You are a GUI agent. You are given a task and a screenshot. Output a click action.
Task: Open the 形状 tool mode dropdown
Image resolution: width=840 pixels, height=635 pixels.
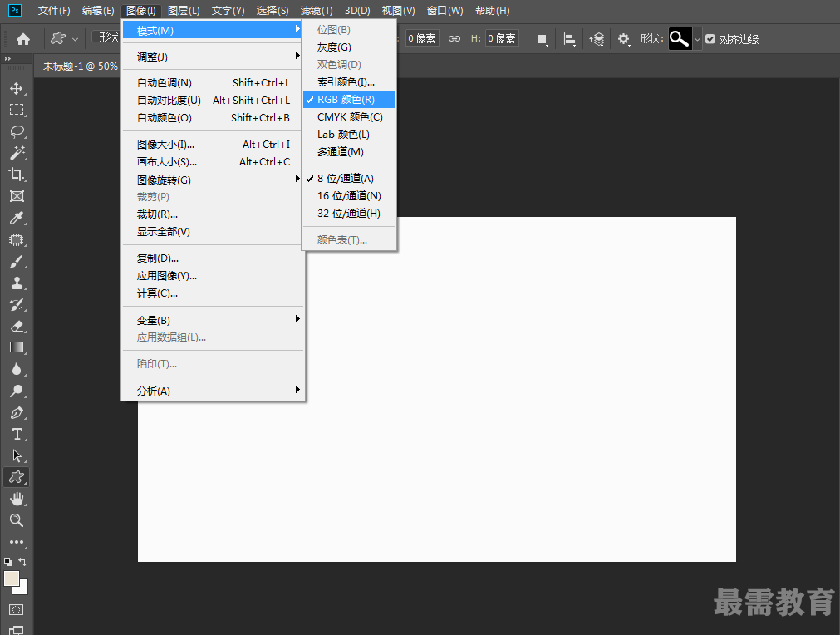(106, 37)
